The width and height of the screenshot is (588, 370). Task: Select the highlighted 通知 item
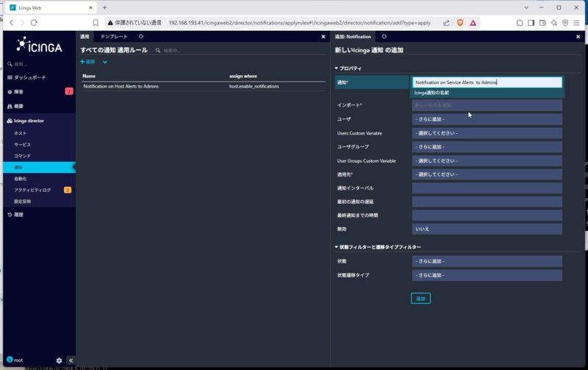tap(39, 168)
